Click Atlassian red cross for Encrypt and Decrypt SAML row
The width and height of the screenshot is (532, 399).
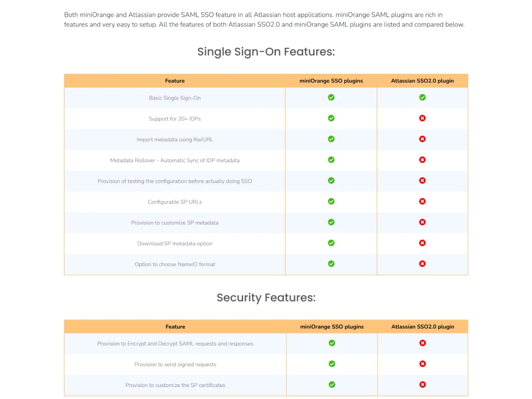click(422, 343)
